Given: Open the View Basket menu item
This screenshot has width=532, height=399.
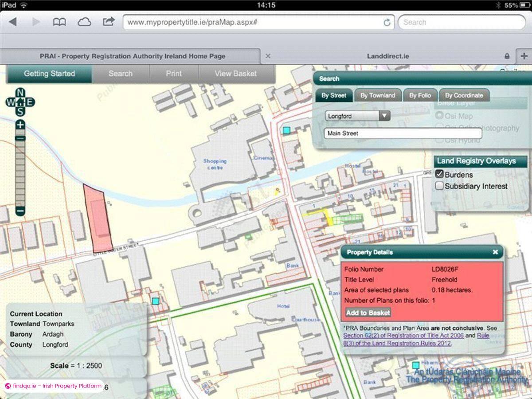Looking at the screenshot, I should (x=235, y=74).
